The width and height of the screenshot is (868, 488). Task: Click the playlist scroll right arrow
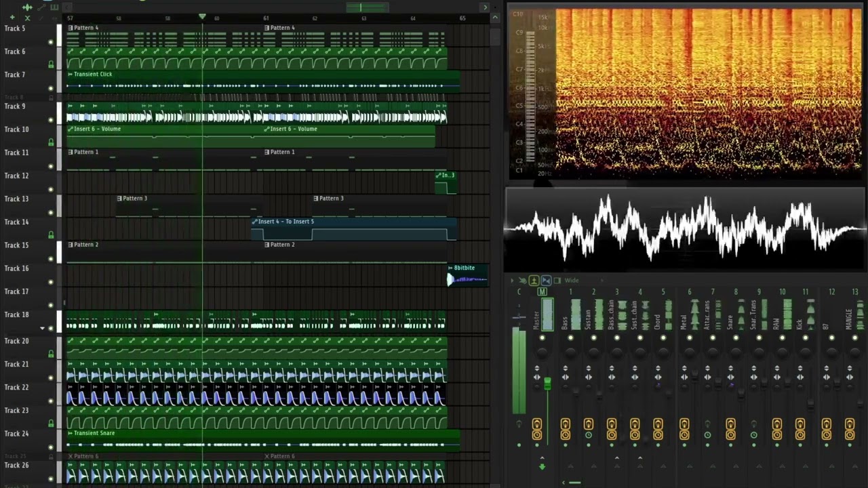pyautogui.click(x=484, y=7)
